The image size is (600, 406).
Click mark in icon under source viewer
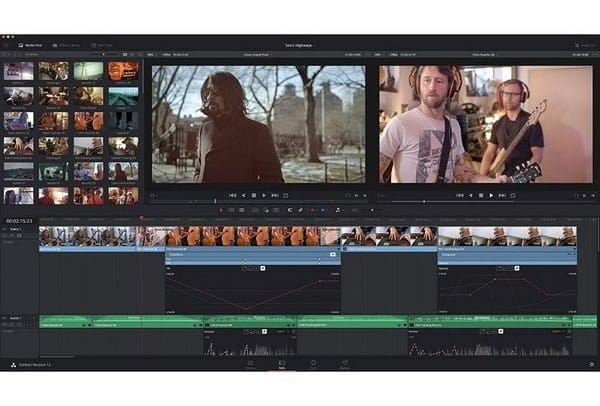click(356, 196)
